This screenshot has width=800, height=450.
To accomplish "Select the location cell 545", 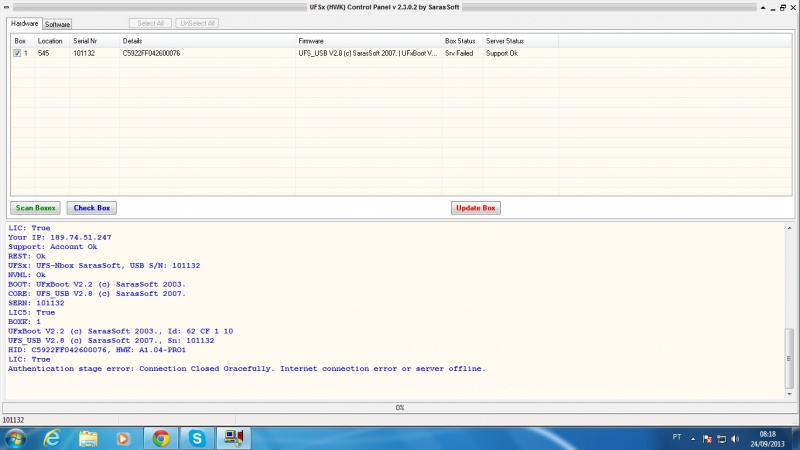I will click(x=43, y=53).
